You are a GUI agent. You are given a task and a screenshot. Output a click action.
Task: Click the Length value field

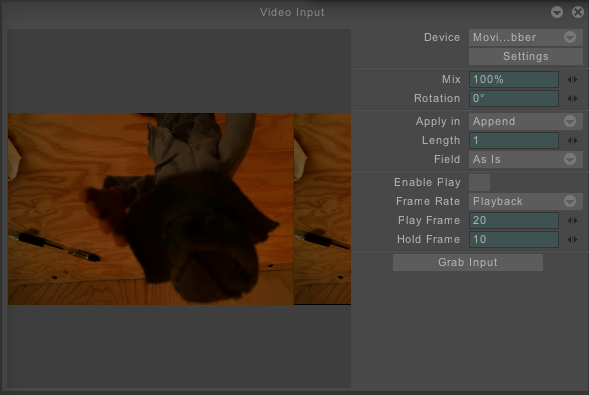tap(513, 140)
